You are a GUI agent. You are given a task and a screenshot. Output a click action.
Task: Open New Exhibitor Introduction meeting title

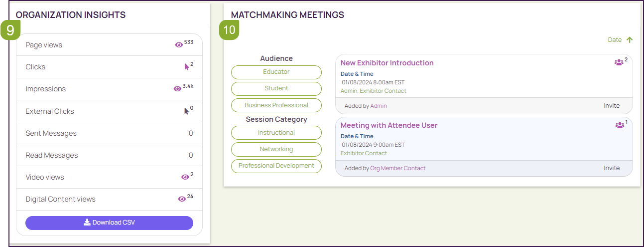click(387, 63)
